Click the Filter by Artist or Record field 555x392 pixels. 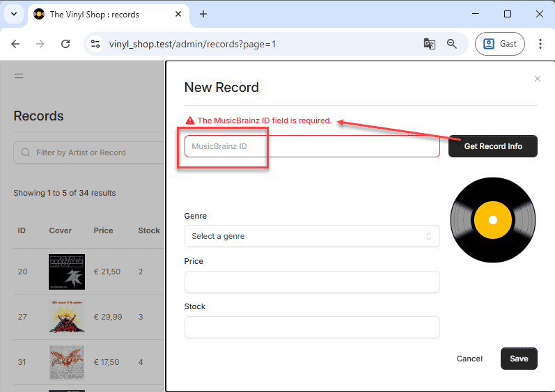click(88, 152)
